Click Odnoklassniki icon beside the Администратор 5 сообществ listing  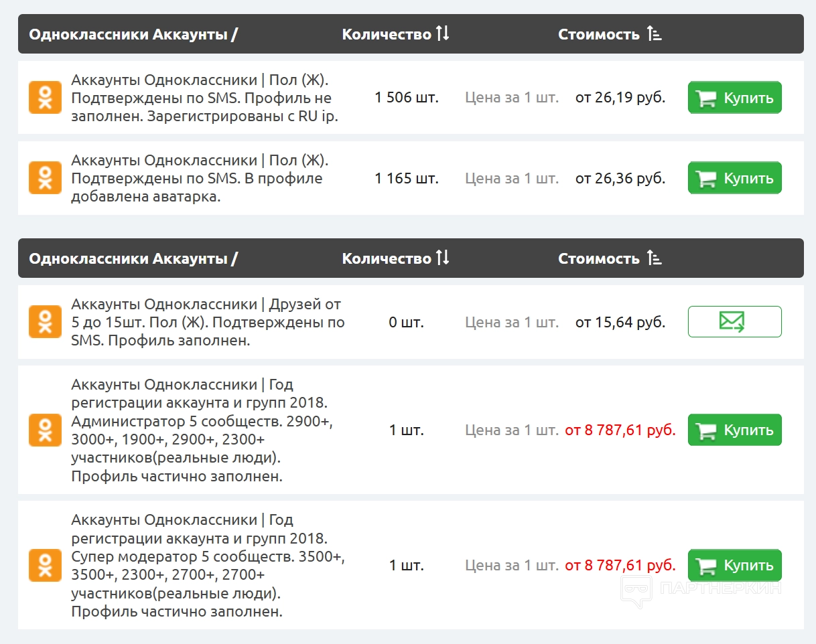(x=45, y=430)
